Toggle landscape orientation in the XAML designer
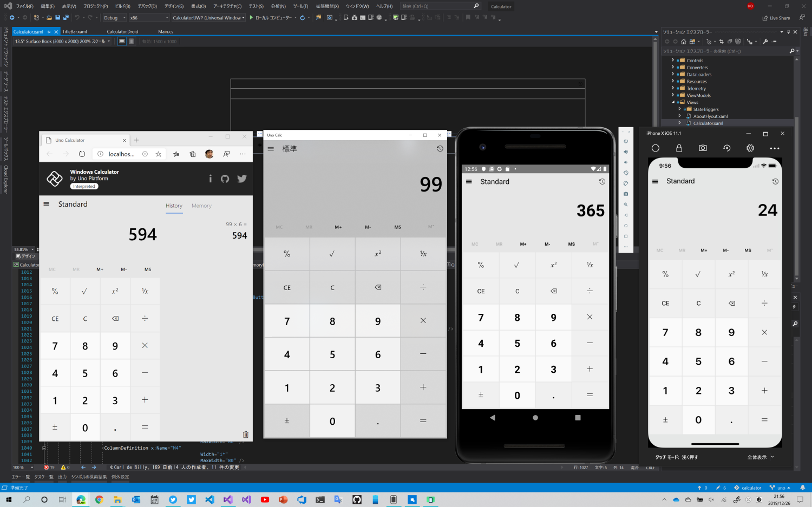Image resolution: width=812 pixels, height=507 pixels. pos(122,41)
